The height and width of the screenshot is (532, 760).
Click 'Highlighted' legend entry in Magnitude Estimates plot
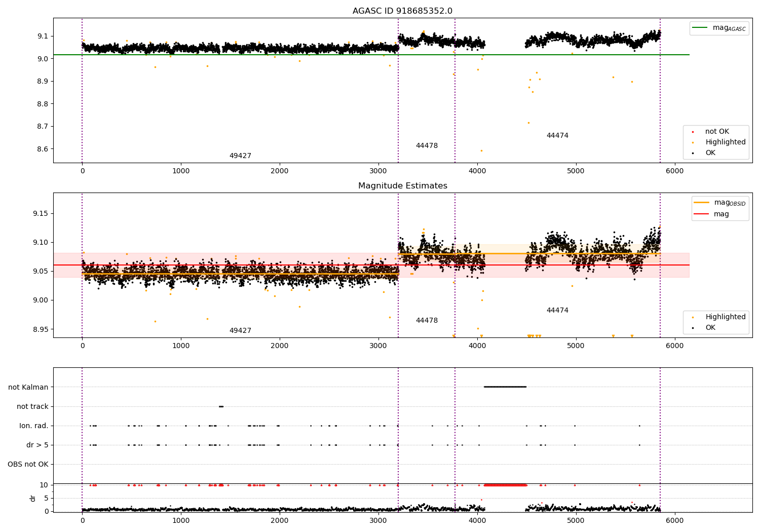[x=725, y=317]
